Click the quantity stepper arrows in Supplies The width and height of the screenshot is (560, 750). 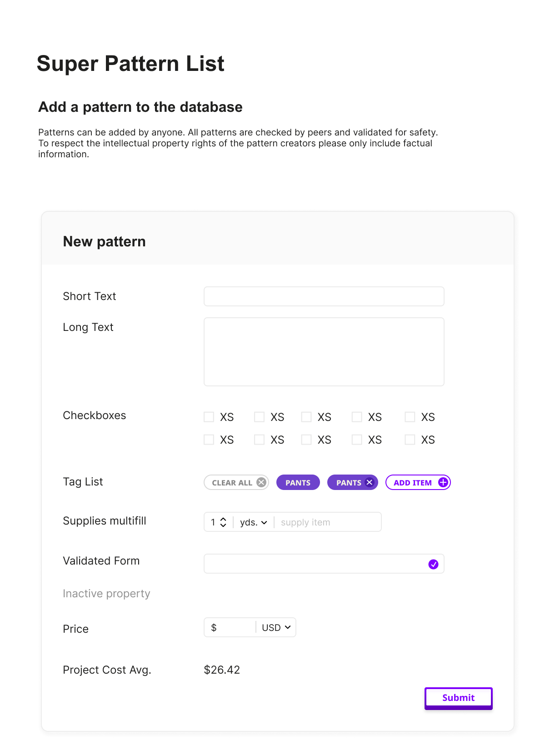(x=223, y=522)
